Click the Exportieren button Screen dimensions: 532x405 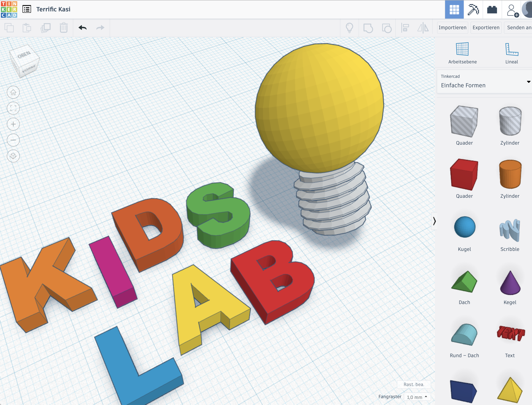pyautogui.click(x=486, y=28)
